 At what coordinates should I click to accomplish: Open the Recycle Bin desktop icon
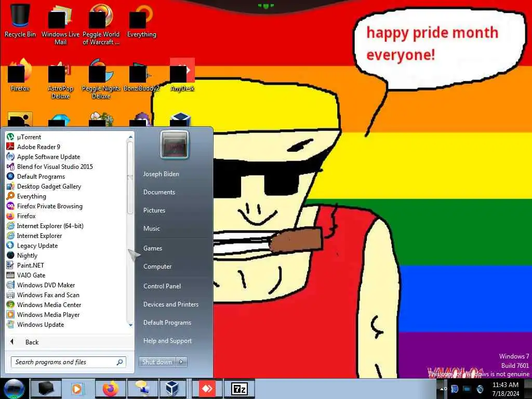click(20, 20)
